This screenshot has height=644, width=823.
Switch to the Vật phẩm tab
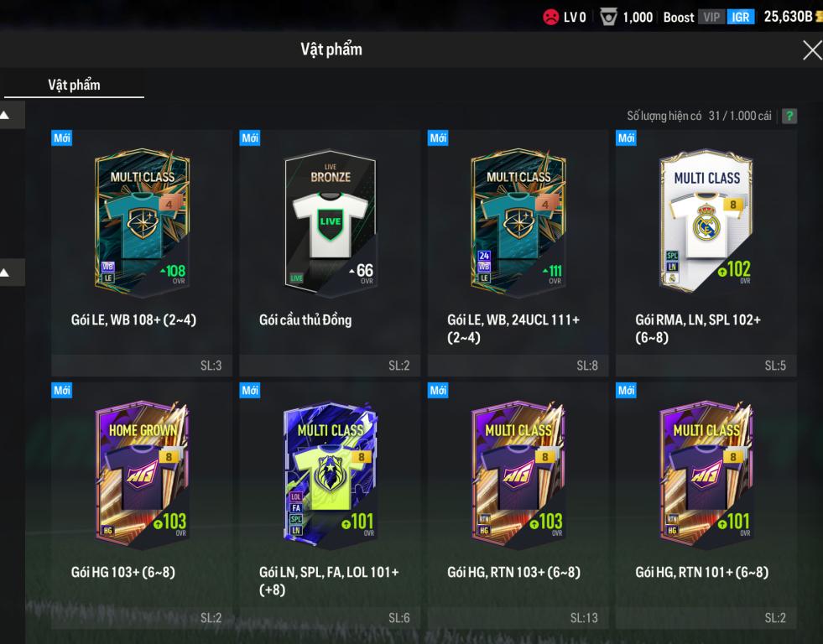[74, 85]
